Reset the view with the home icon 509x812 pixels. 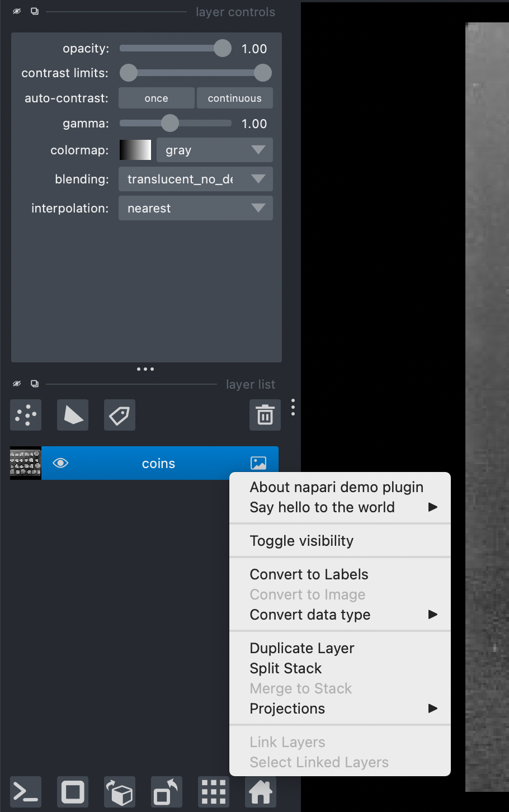click(x=260, y=792)
